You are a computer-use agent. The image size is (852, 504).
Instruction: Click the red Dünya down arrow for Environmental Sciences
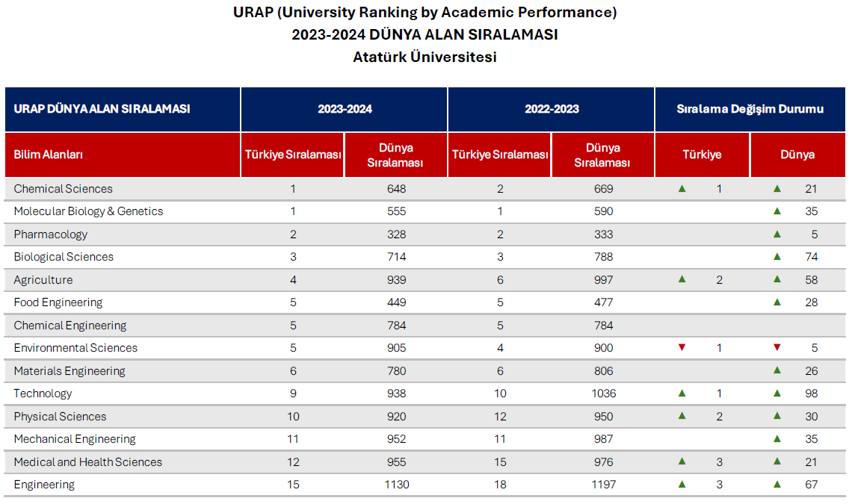click(x=777, y=348)
